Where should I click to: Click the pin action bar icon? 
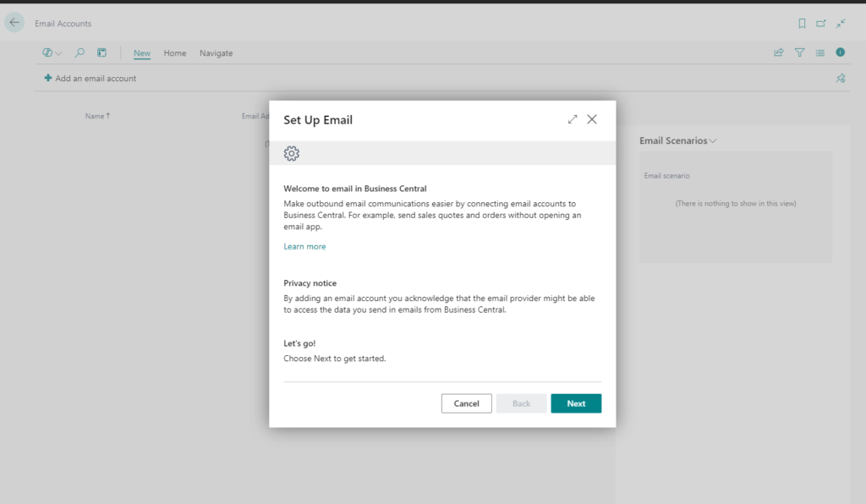[x=841, y=79]
